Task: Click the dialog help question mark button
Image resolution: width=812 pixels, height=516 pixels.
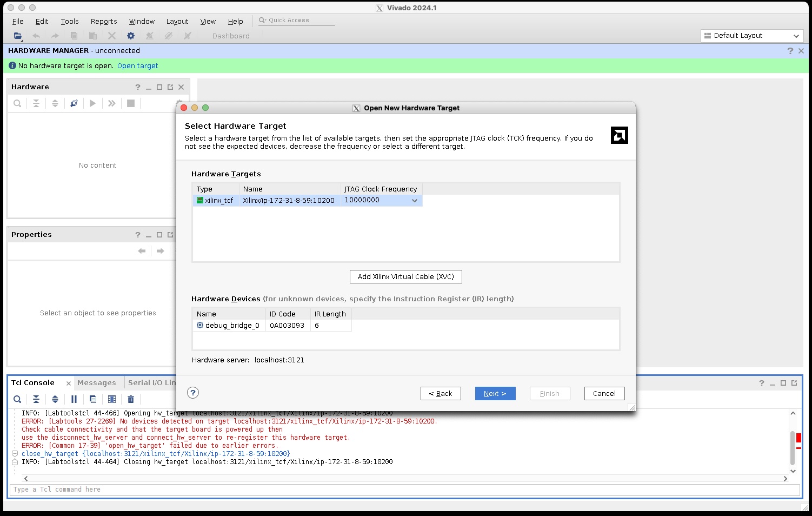Action: (x=193, y=393)
